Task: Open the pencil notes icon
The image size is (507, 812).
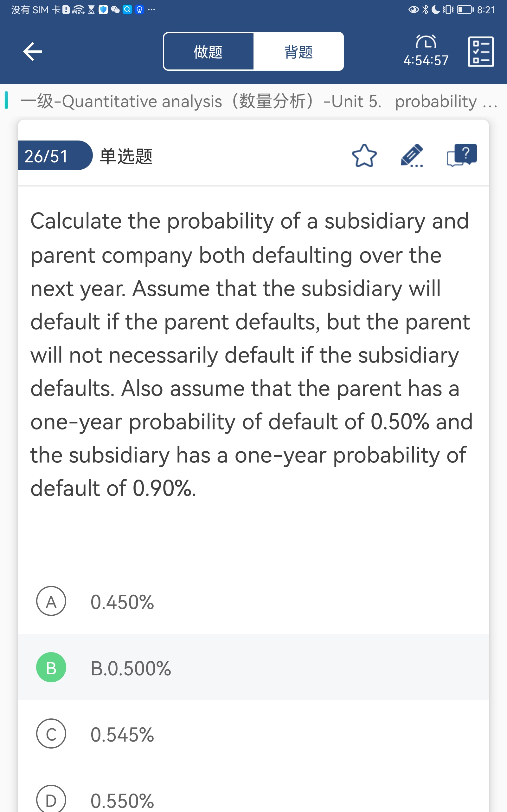Action: click(412, 156)
